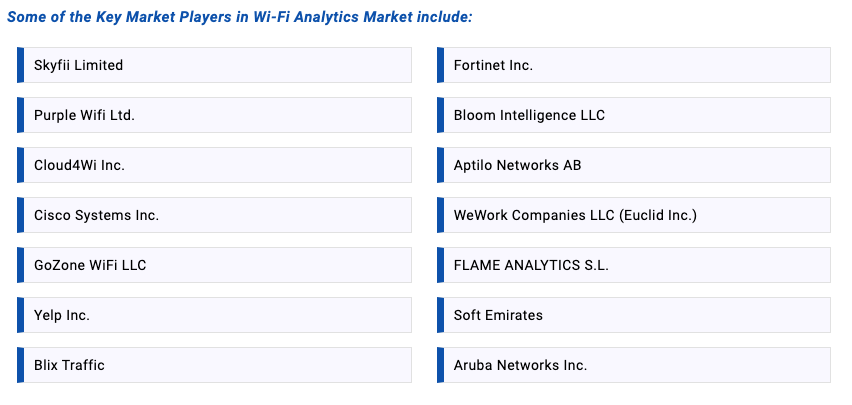This screenshot has height=405, width=852.
Task: Select Aruba Networks Inc. item
Action: (520, 365)
